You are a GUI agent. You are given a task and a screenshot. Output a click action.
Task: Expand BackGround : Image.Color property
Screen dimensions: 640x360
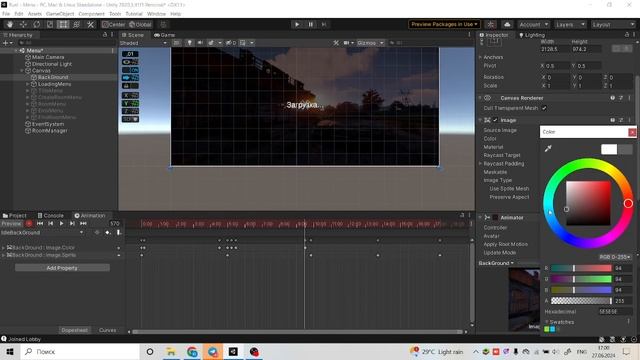pos(4,248)
